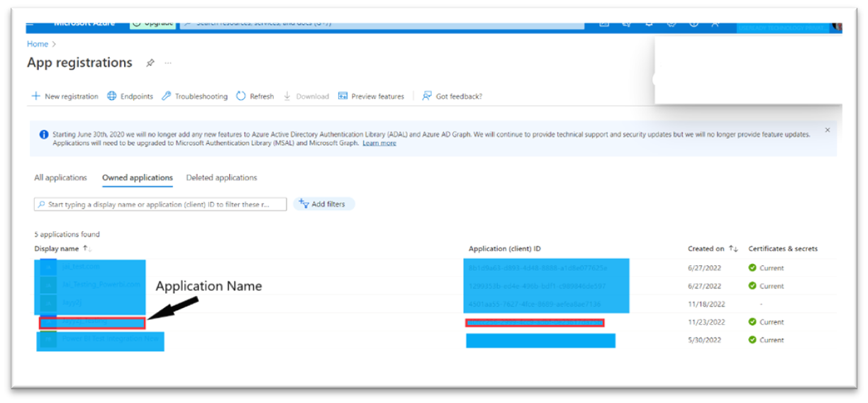Screen dimensions: 868x403
Task: Sort by Created on column arrows
Action: click(733, 249)
